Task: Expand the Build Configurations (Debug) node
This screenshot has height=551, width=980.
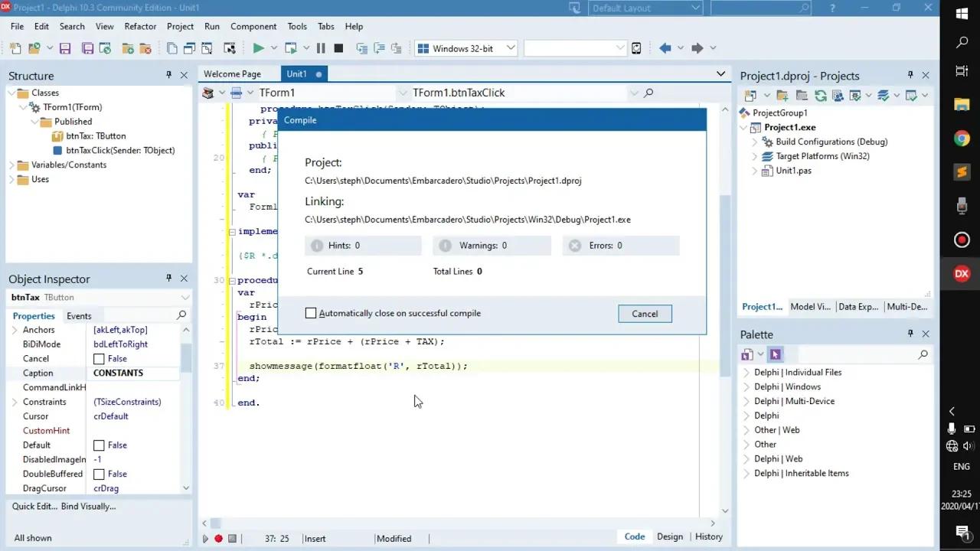Action: tap(754, 142)
